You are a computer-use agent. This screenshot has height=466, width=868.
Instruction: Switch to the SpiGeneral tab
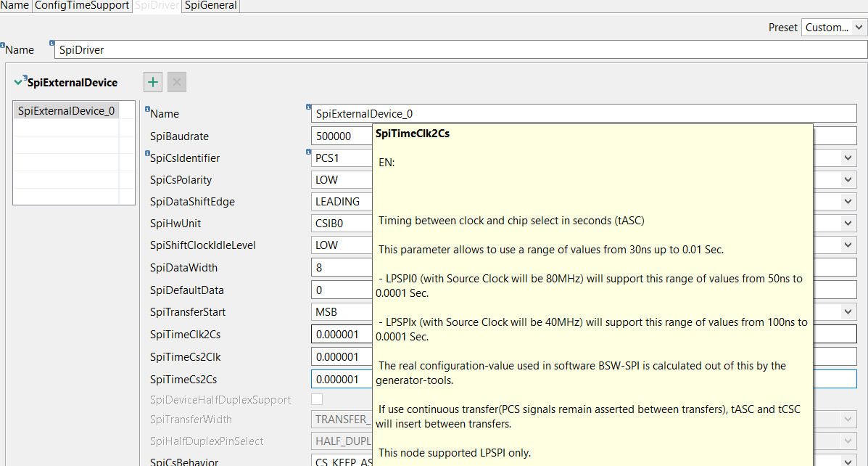tap(210, 5)
